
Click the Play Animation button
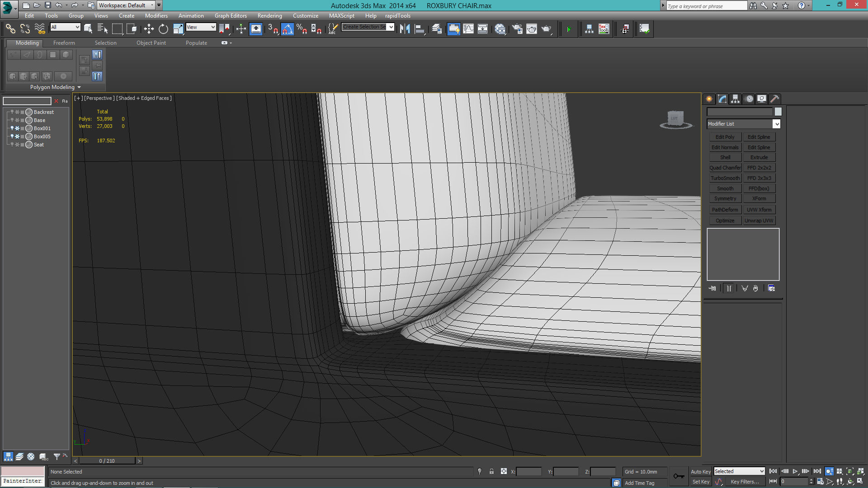795,471
